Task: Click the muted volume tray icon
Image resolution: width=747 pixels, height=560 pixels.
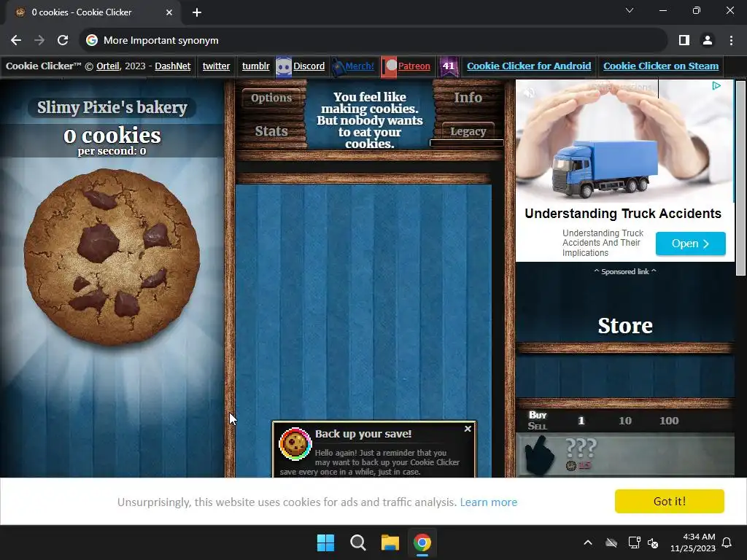Action: click(x=653, y=542)
